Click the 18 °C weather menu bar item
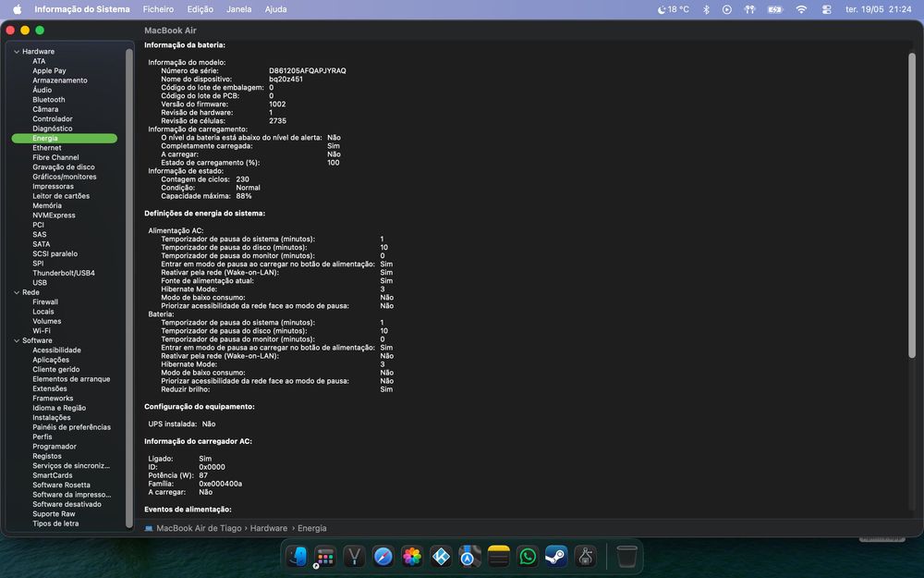924x578 pixels. coord(673,9)
